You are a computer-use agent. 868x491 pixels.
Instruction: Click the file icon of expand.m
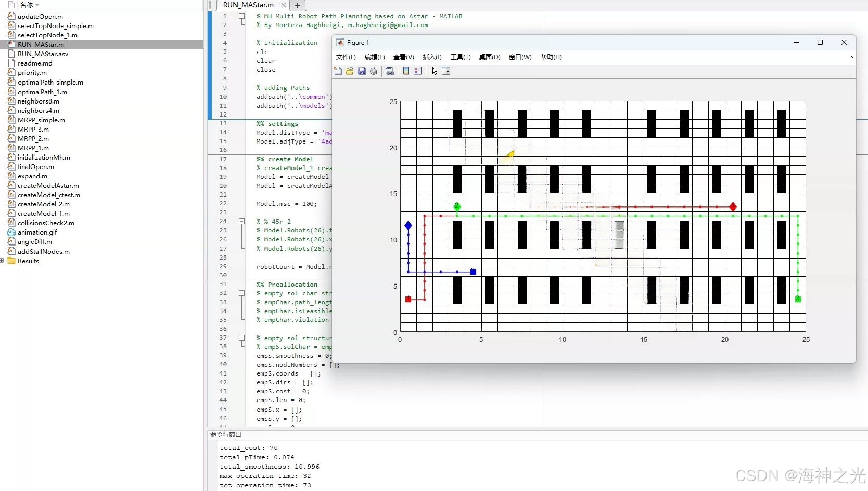(x=11, y=176)
